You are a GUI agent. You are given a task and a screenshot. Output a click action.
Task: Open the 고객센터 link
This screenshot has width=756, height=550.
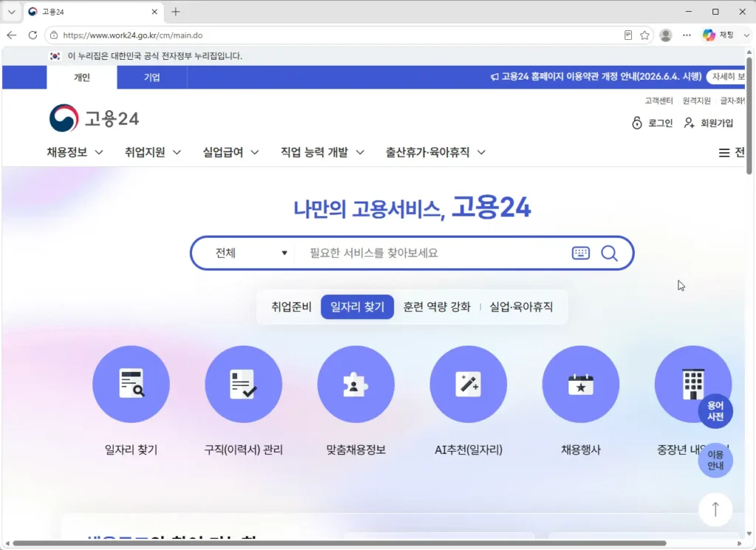point(659,100)
